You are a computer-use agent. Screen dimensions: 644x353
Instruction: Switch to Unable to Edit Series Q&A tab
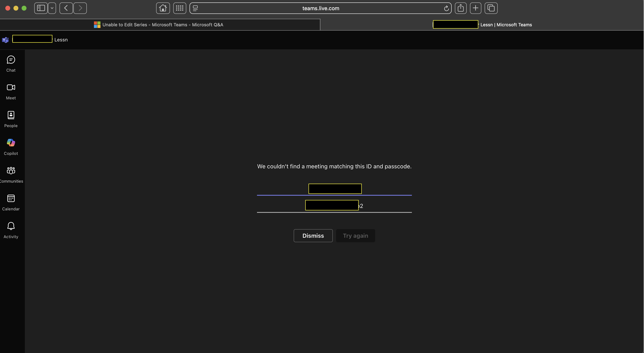160,24
